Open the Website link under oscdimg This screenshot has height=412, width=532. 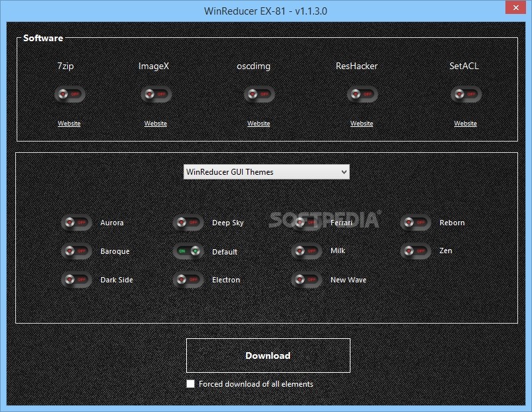(x=259, y=124)
